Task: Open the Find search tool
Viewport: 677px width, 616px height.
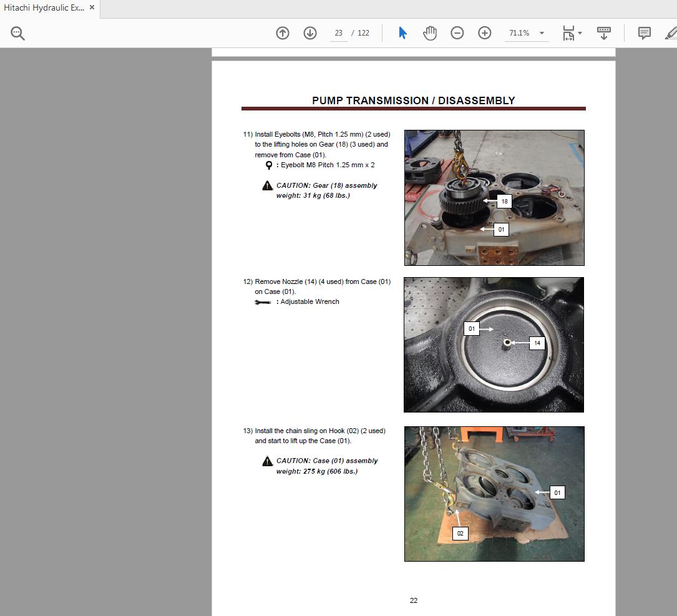Action: click(x=17, y=32)
